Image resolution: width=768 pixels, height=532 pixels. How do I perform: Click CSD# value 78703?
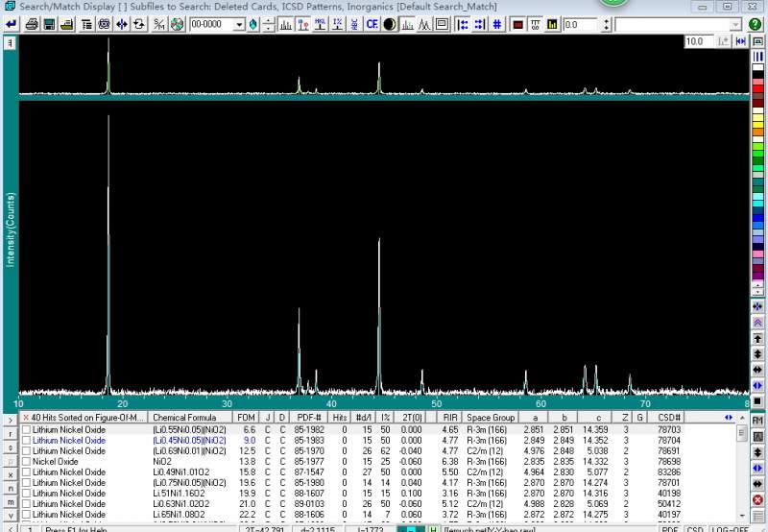669,429
